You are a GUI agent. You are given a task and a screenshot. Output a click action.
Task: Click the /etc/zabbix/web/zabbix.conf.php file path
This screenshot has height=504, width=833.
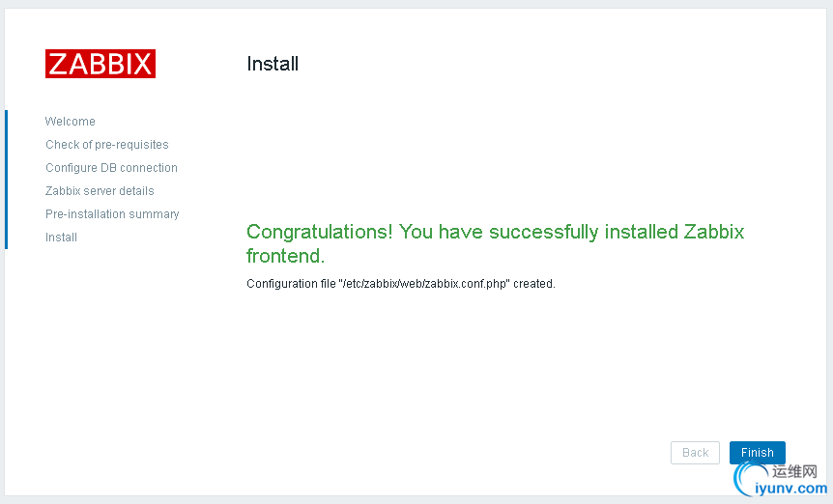424,284
